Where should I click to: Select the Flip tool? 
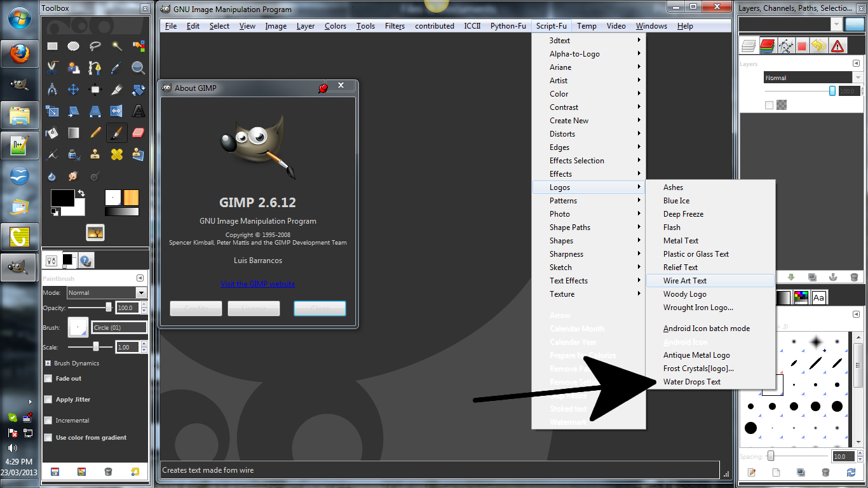point(117,111)
